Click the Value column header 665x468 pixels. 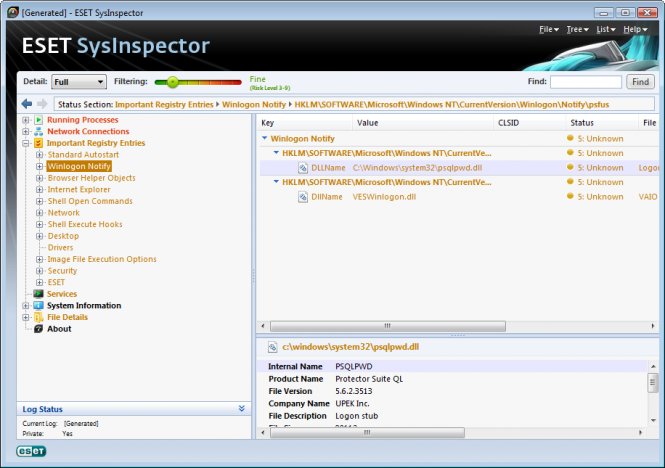coord(423,123)
